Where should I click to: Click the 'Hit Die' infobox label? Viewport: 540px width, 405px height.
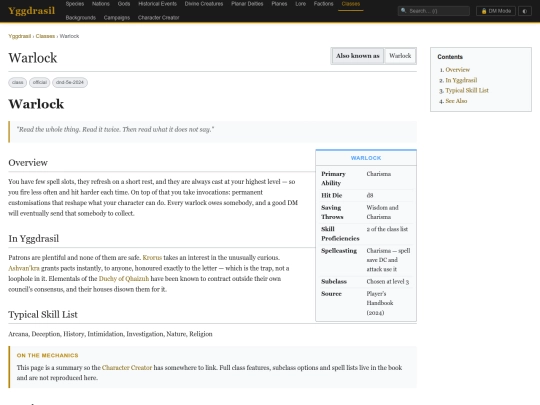click(332, 195)
